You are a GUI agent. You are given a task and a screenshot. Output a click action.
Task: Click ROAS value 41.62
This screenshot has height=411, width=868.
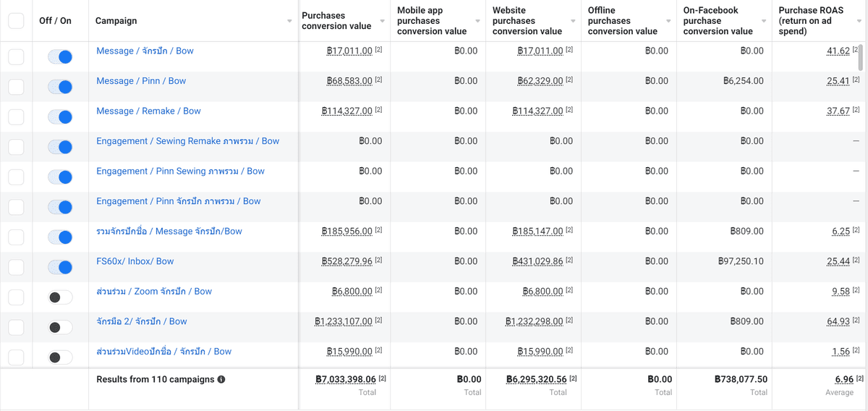pos(838,51)
